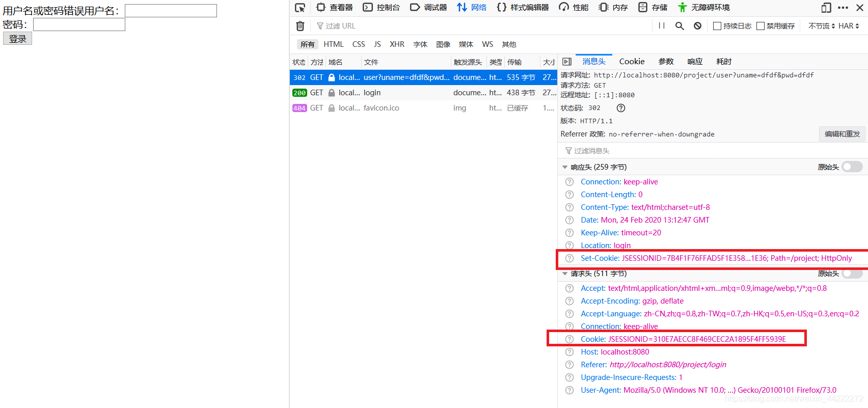Open network search with magnifier icon
Viewport: 868px width, 408px height.
(x=680, y=26)
